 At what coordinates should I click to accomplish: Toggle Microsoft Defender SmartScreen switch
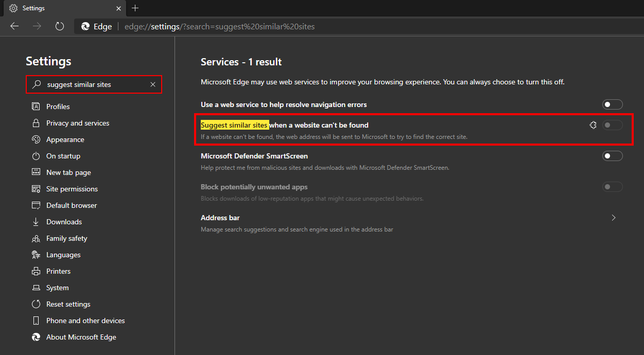[x=613, y=156]
